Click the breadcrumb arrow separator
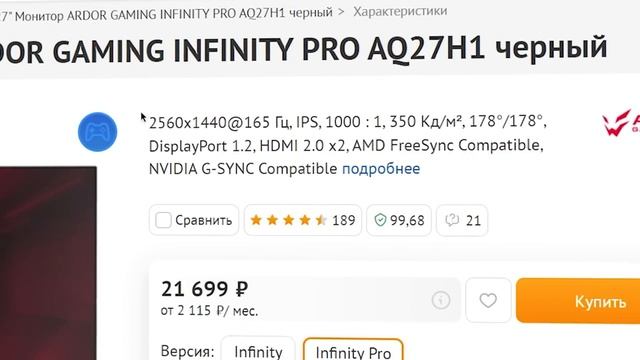Viewport: 640px width, 360px height. tap(341, 12)
